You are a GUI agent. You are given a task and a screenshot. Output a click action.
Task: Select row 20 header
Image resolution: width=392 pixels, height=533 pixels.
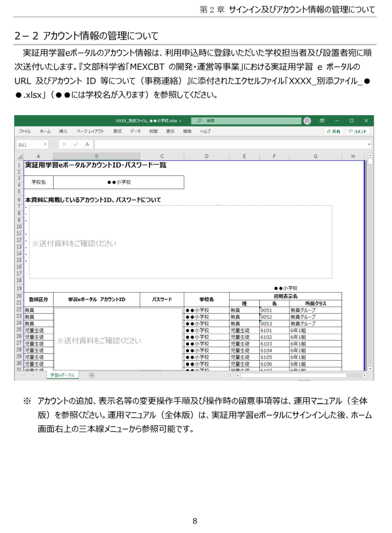(19, 296)
